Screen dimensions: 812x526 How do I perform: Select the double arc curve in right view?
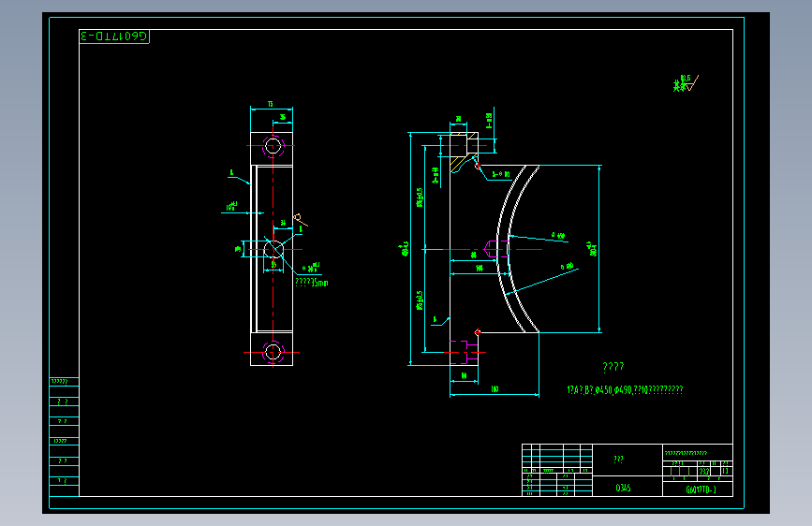click(518, 249)
